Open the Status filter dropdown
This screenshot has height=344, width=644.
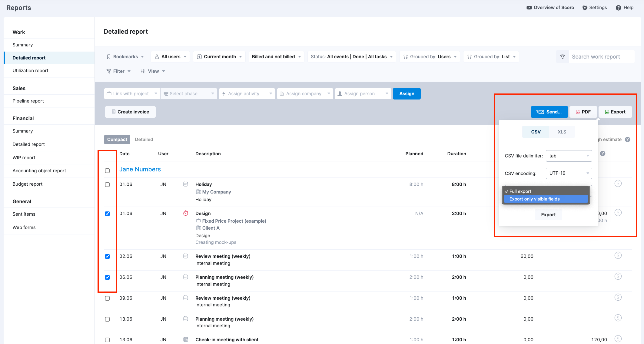click(x=352, y=57)
